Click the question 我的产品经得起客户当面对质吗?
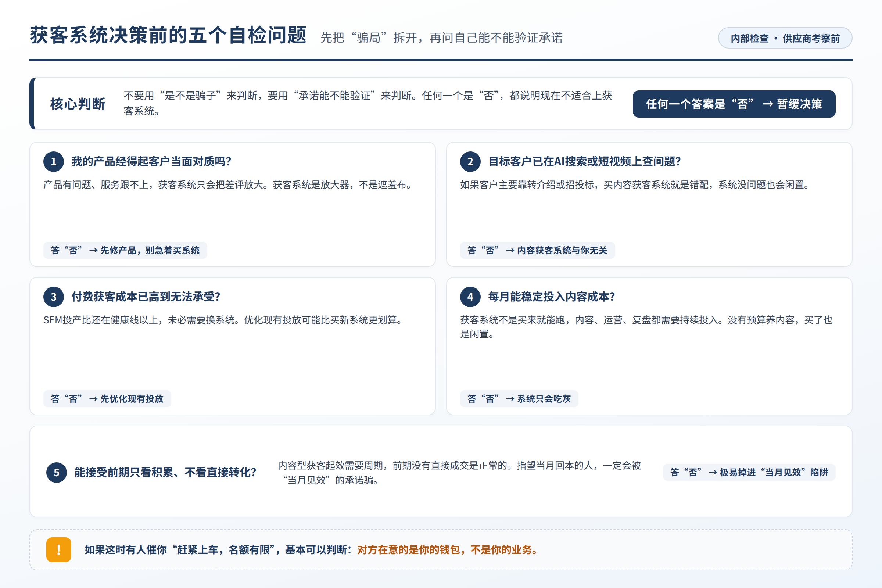Viewport: 882px width, 588px height. pyautogui.click(x=151, y=162)
